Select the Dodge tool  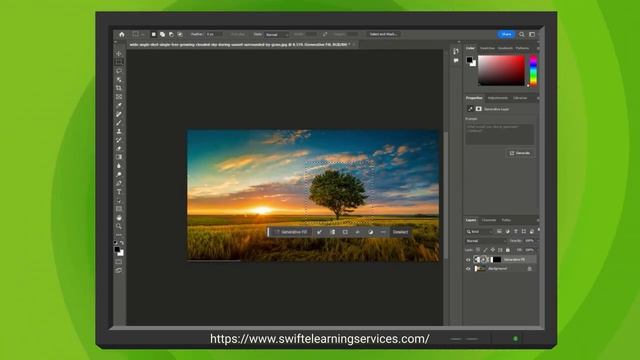click(x=119, y=174)
